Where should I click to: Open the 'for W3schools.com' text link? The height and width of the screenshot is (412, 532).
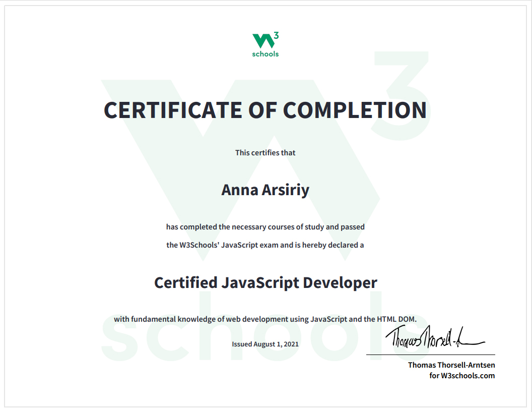tap(462, 376)
